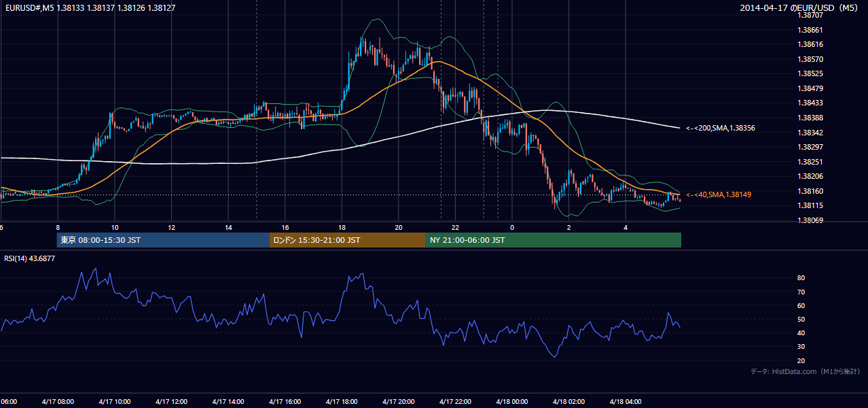Click hour tick 18 under price chart

342,228
